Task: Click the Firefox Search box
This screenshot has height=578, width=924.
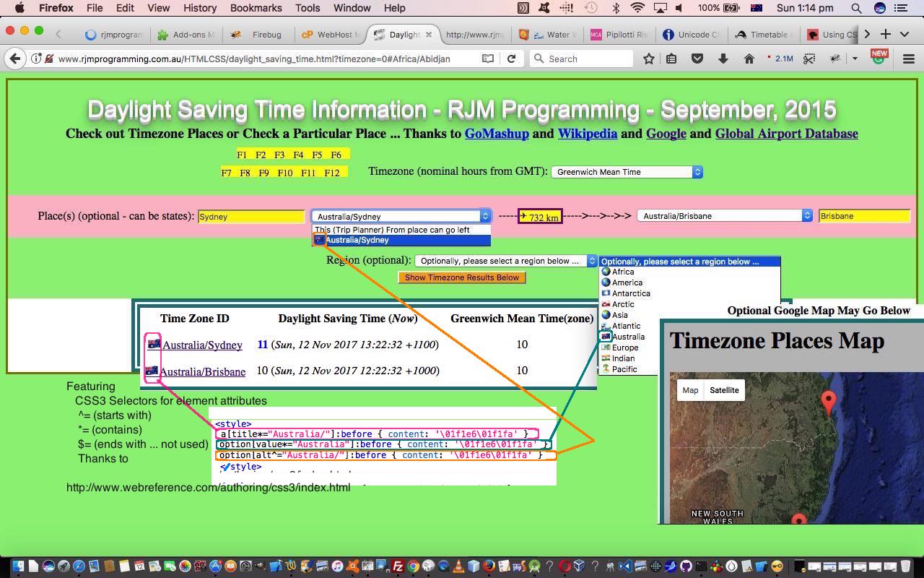Action: click(582, 59)
